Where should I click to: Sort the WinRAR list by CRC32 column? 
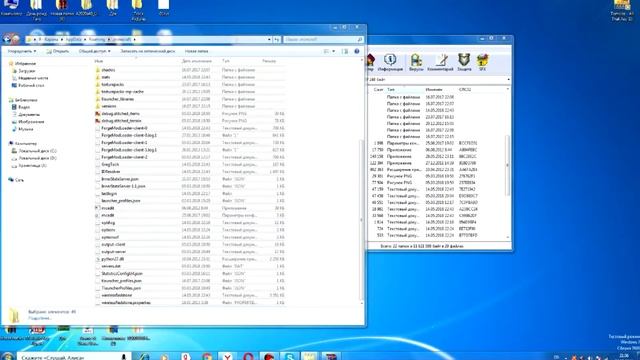(x=465, y=89)
